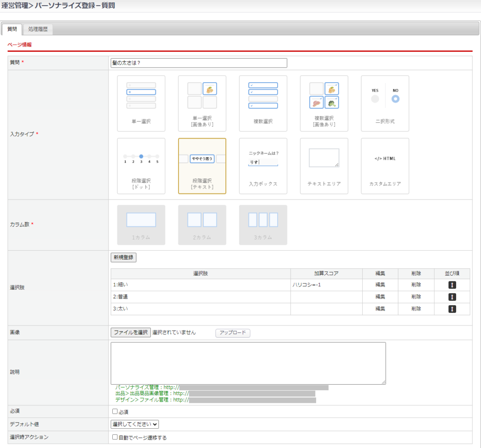
Task: Choose the 二択形式 YES/NO type
Action: click(385, 103)
